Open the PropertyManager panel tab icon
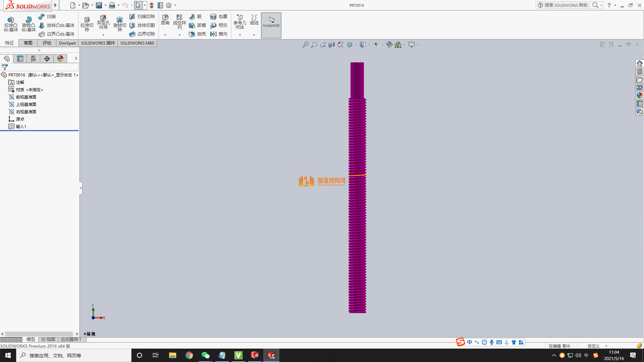Image resolution: width=644 pixels, height=362 pixels. [x=20, y=59]
